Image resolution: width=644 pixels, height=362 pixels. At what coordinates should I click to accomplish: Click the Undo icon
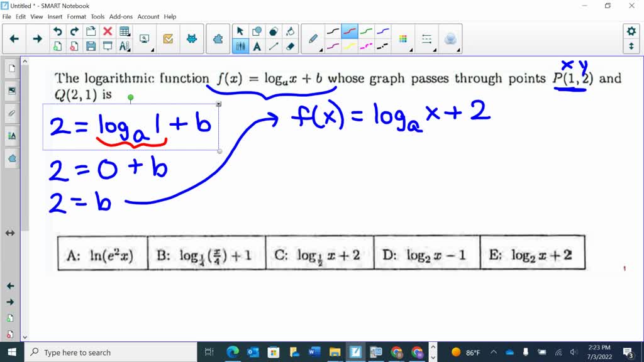(x=58, y=30)
